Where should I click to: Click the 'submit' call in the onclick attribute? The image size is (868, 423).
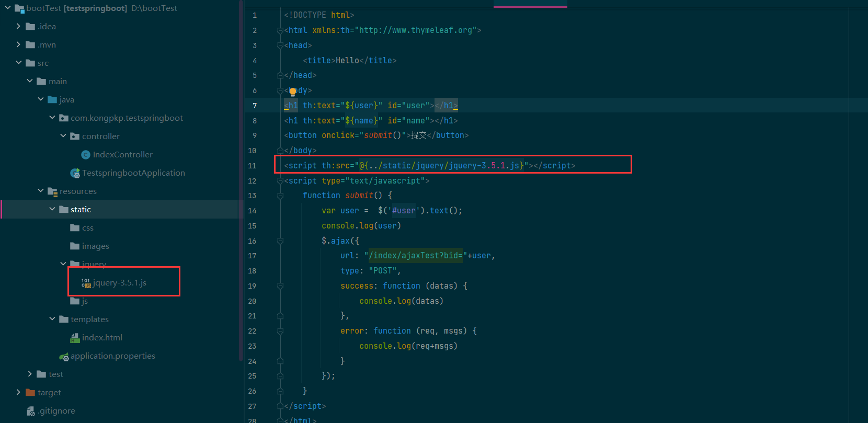378,135
